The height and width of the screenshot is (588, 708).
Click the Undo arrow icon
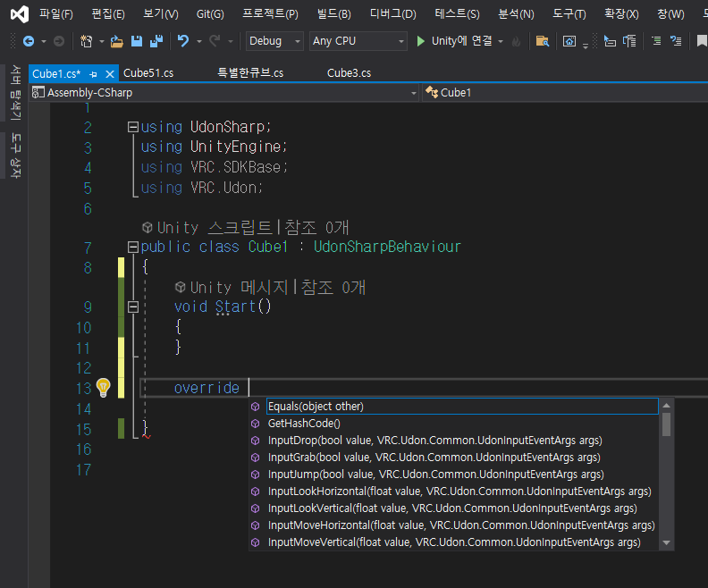pyautogui.click(x=183, y=41)
